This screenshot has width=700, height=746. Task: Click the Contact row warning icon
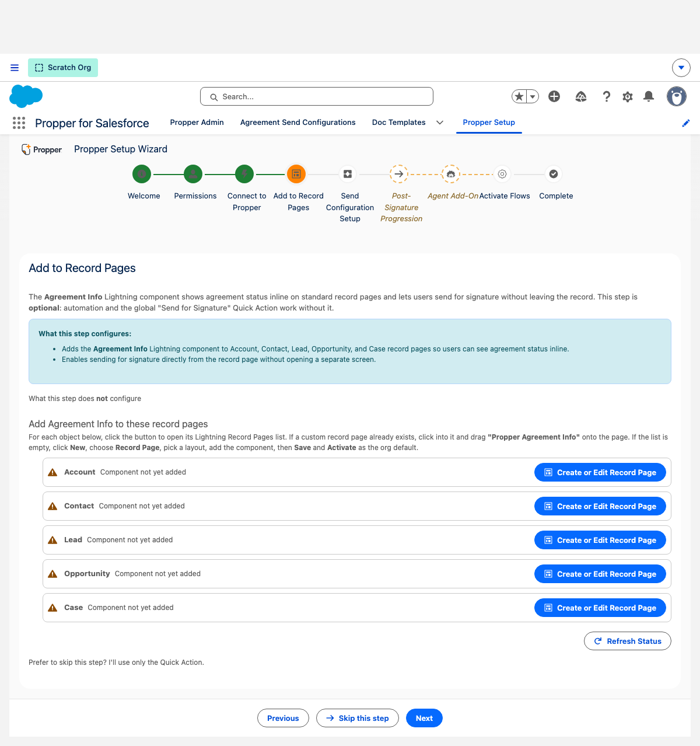[x=52, y=506]
